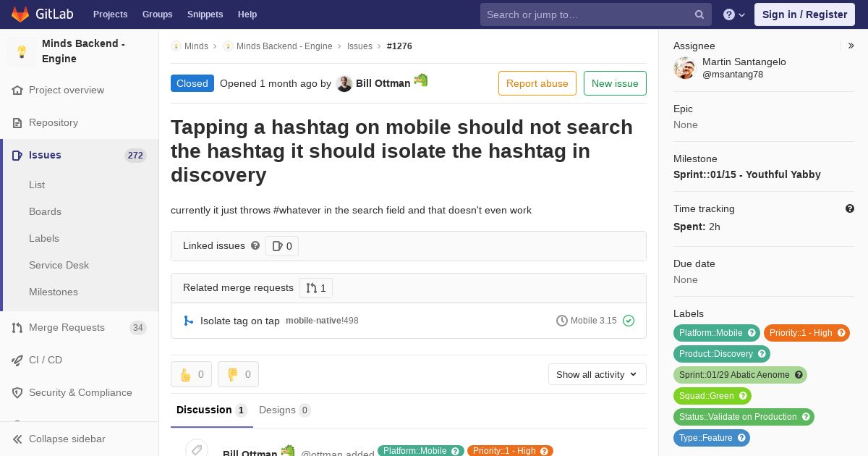This screenshot has height=456, width=868.
Task: Click the related merge requests count badge
Action: click(316, 288)
